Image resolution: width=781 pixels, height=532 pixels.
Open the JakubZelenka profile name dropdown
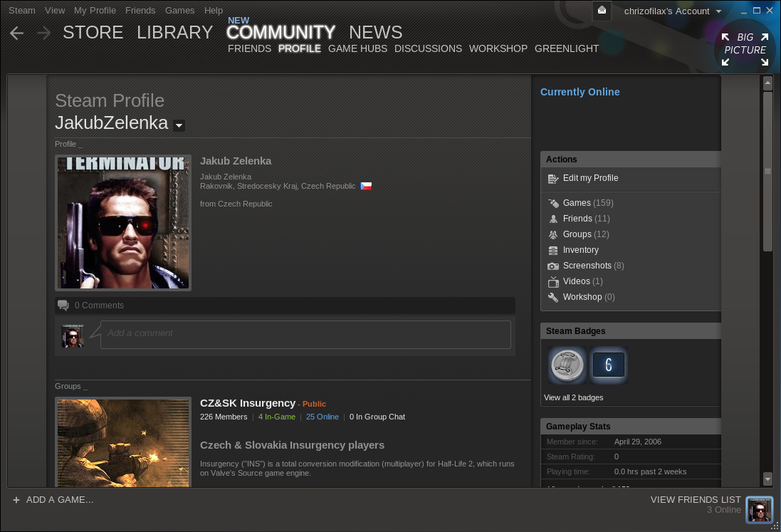tap(179, 125)
